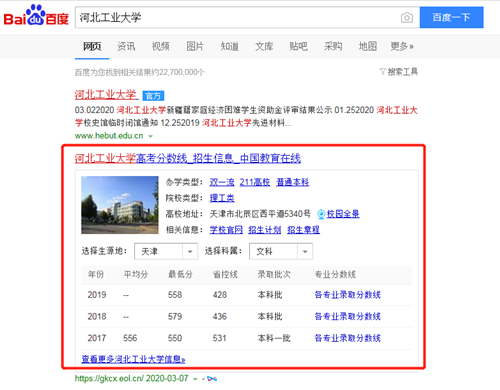The image size is (500, 390).
Task: Open the 校园全景 link
Action: (x=343, y=214)
